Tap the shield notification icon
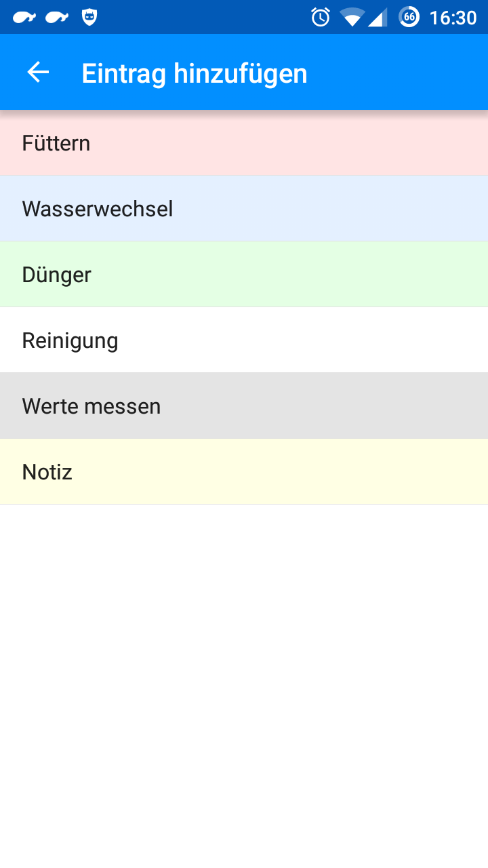The image size is (488, 868). coord(89,18)
